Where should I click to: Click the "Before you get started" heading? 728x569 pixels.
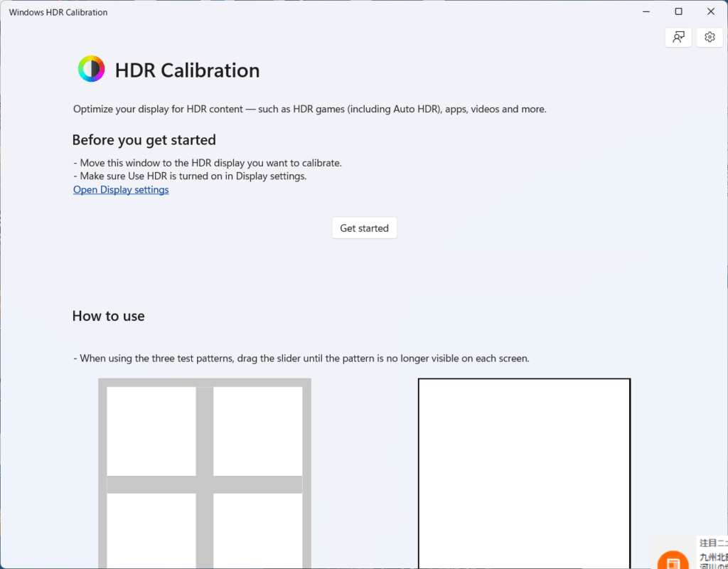144,140
